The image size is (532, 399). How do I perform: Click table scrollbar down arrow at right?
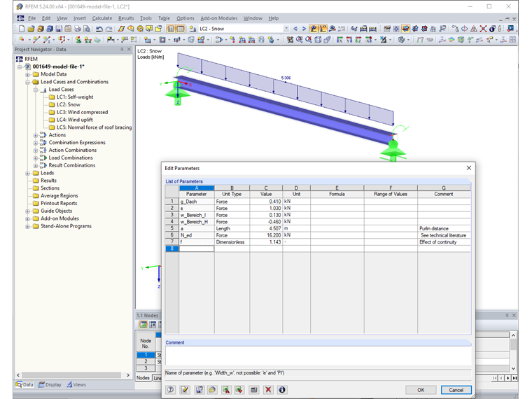pos(513,368)
